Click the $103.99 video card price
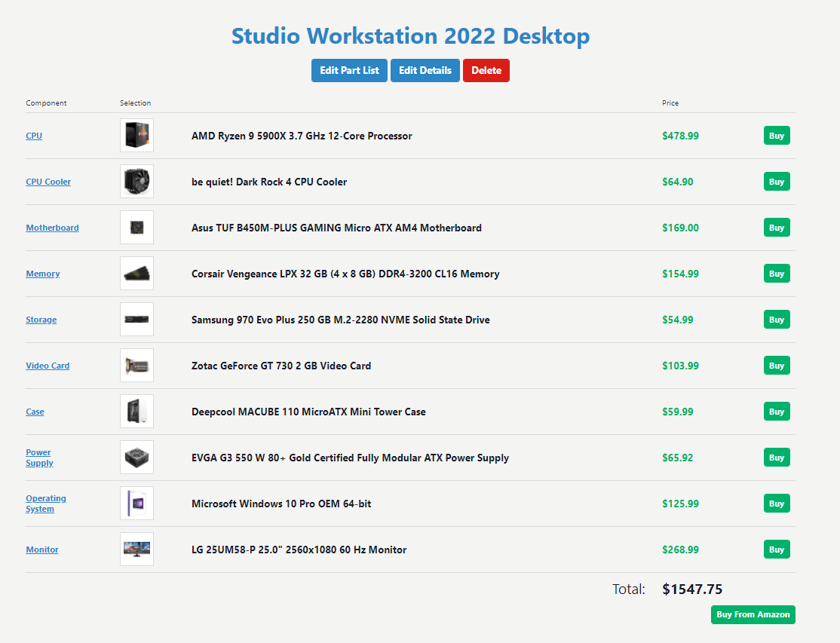840x643 pixels. click(x=680, y=366)
